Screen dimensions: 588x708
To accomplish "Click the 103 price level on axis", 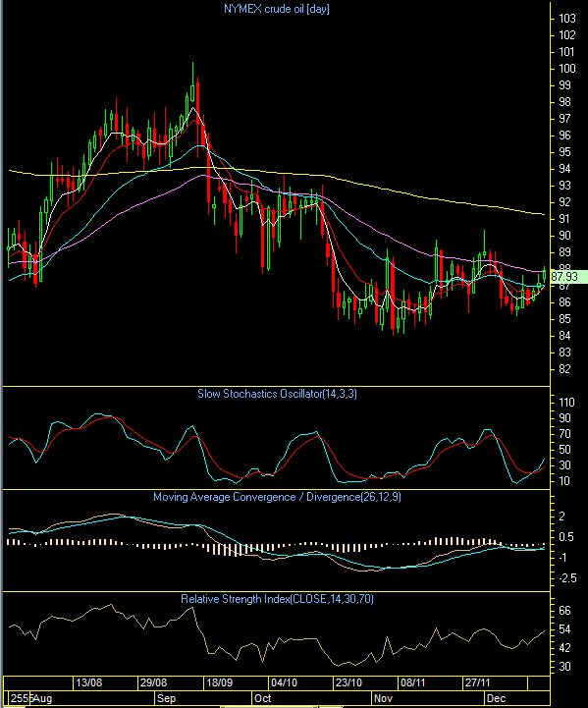I will (x=567, y=19).
